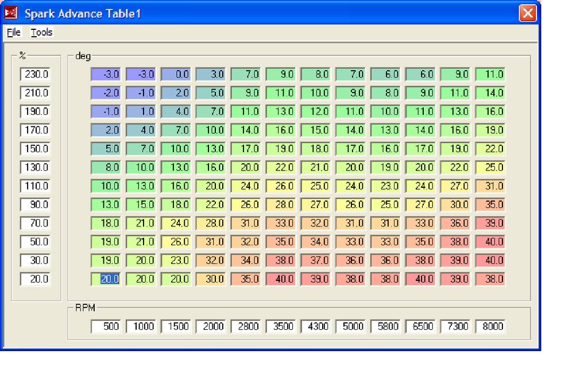Screen dimensions: 588x374
Task: Click the blue 0.0 cell in the top row
Action: click(x=176, y=74)
